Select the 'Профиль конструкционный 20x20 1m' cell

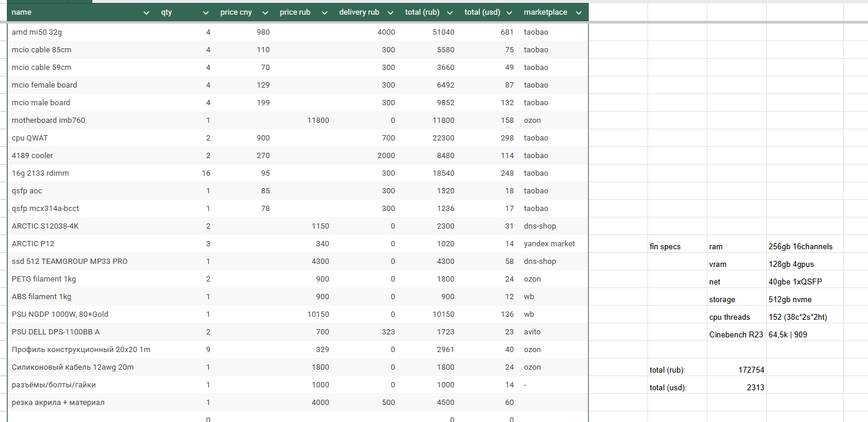tap(81, 350)
